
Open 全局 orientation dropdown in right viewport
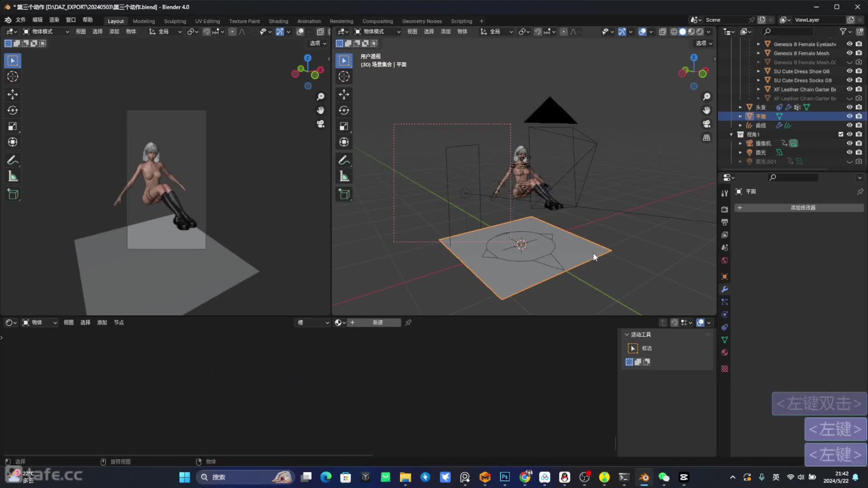click(x=496, y=32)
